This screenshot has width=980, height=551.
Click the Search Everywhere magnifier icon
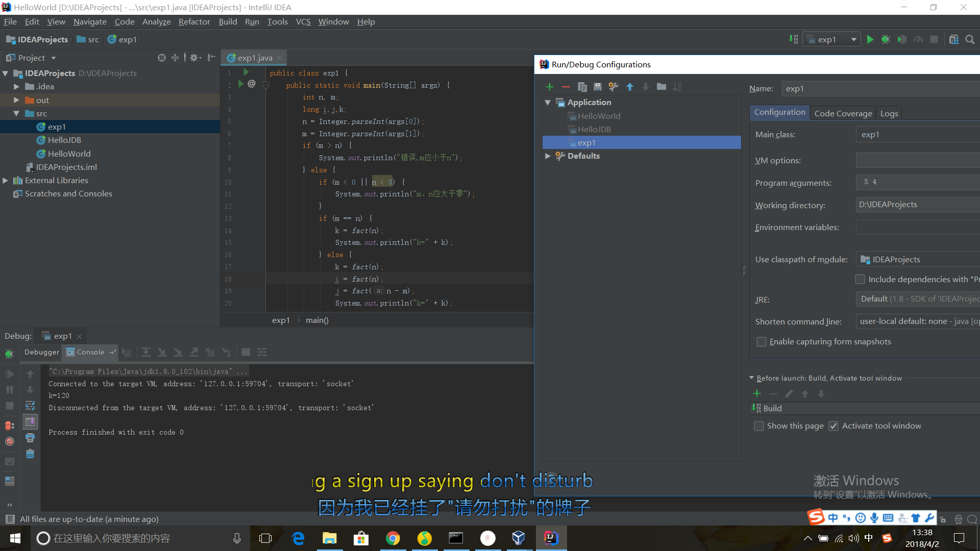click(970, 39)
